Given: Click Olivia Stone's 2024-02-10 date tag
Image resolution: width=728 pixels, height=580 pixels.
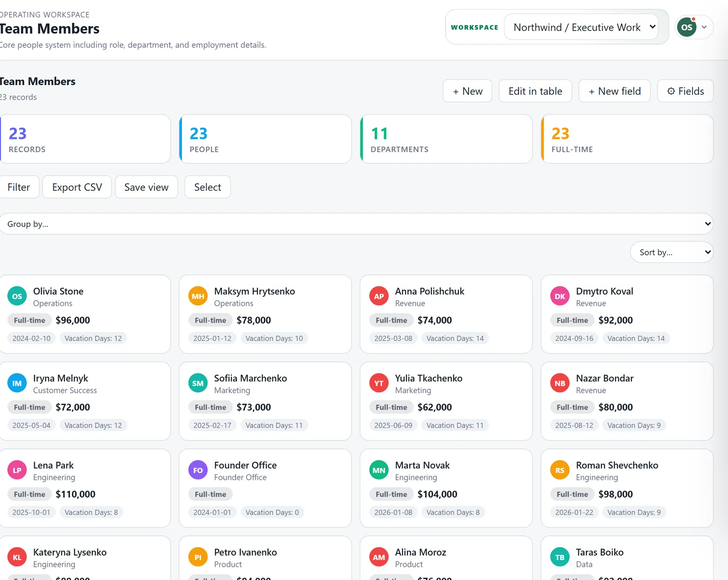Looking at the screenshot, I should tap(31, 338).
